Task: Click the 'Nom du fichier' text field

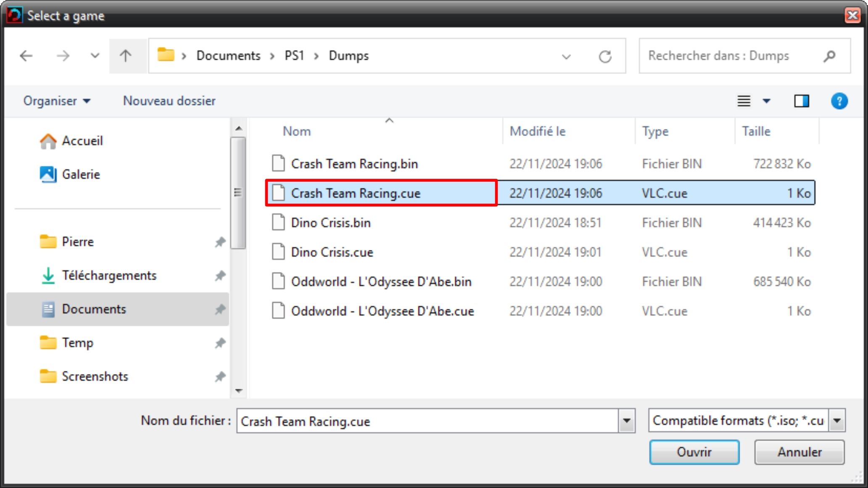Action: click(427, 421)
